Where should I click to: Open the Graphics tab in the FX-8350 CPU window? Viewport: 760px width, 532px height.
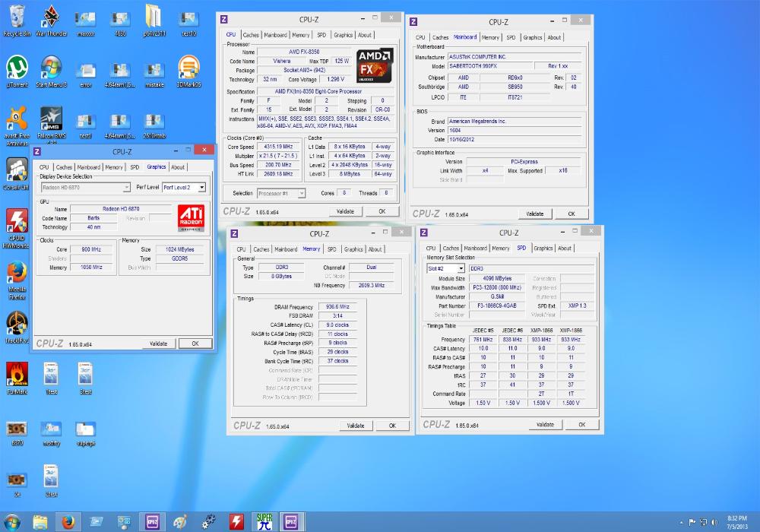(x=344, y=35)
